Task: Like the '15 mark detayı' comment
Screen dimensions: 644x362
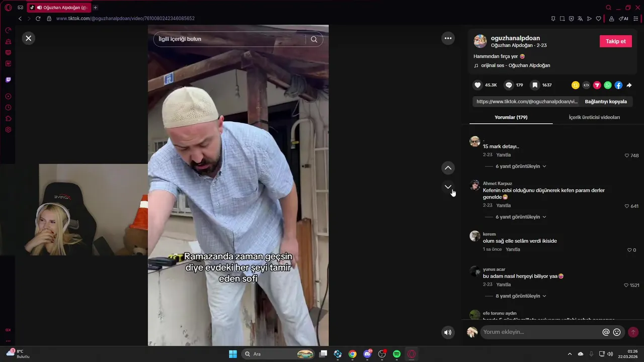Action: pos(627,155)
